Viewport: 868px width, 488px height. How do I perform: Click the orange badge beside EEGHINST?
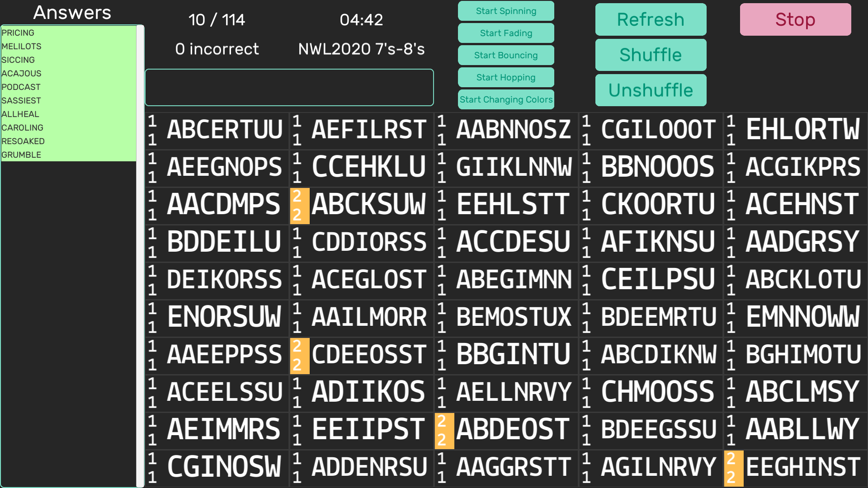pos(733,468)
